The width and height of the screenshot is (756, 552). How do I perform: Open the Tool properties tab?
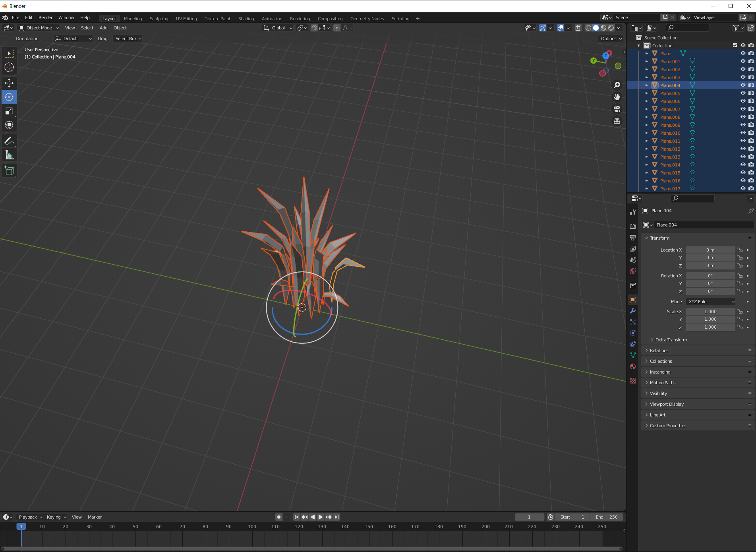[633, 212]
